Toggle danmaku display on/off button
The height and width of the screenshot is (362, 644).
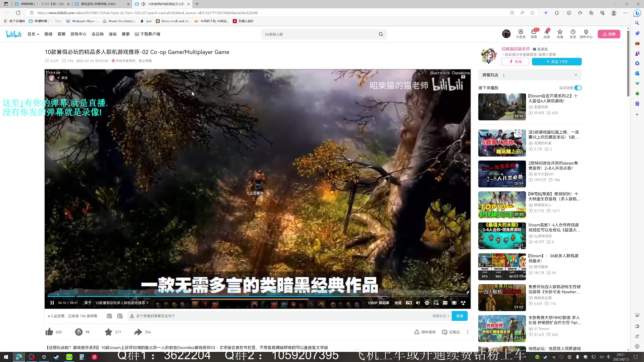109,316
